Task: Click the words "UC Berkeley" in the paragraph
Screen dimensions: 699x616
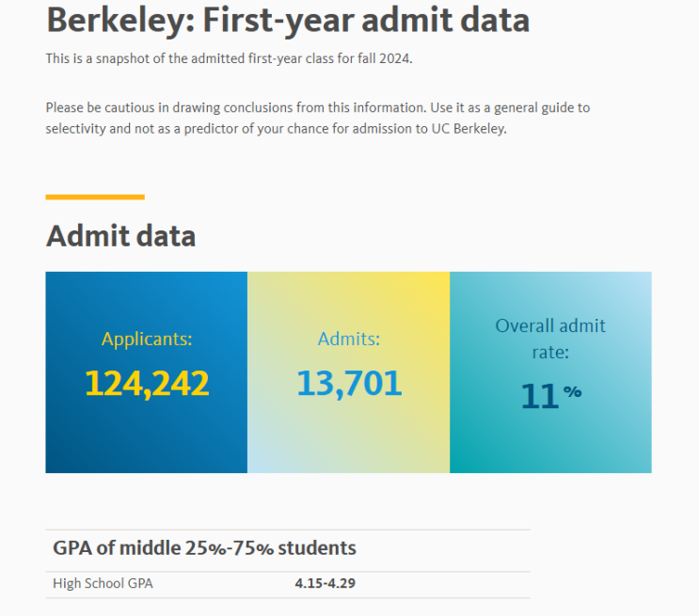Action: [x=469, y=129]
